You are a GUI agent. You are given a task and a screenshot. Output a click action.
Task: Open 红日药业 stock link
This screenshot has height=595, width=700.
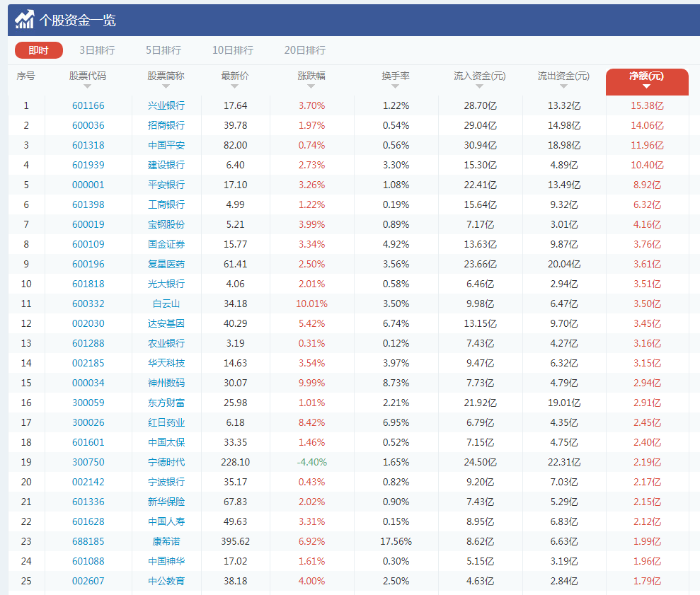tap(166, 422)
